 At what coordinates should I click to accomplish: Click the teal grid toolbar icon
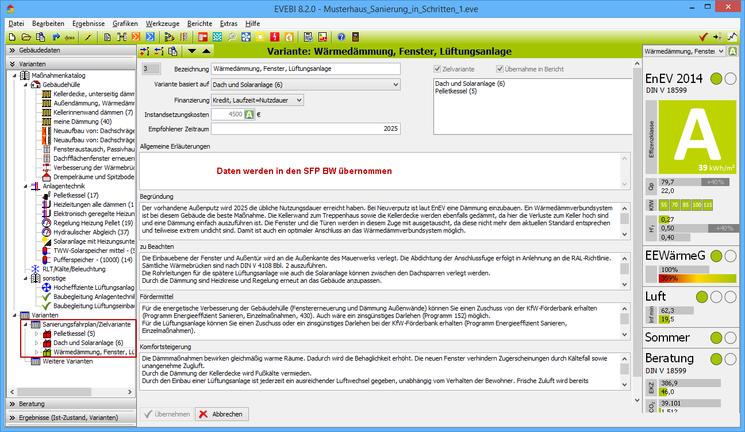[217, 37]
